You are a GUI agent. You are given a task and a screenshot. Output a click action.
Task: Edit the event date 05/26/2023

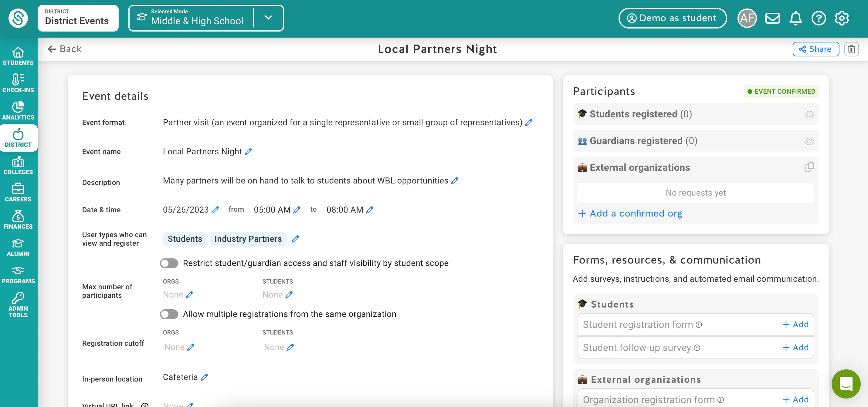(215, 210)
